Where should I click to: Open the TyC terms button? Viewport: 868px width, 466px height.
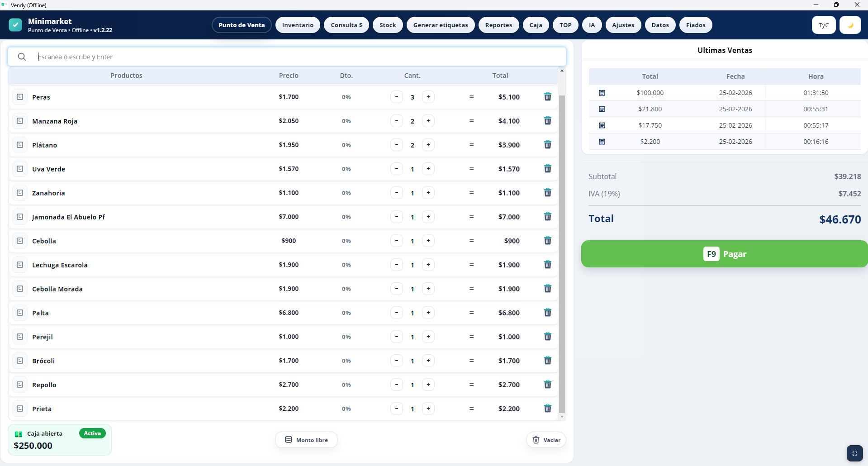823,25
